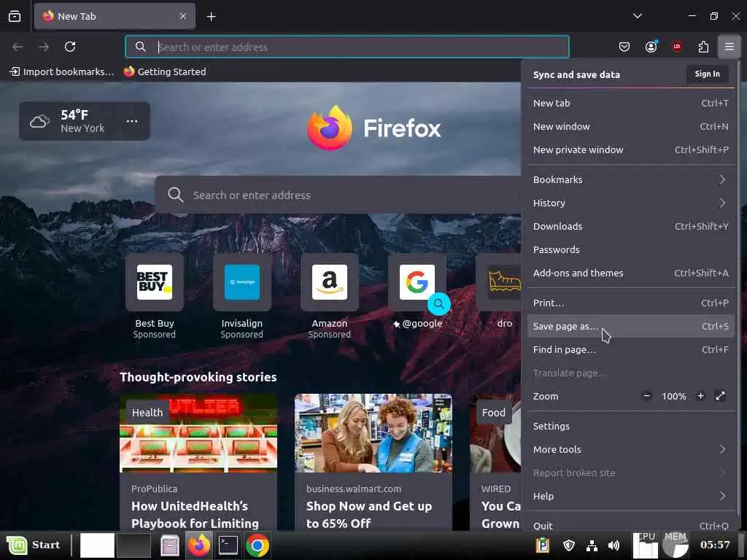
Task: Click Sign In in sync menu
Action: point(707,74)
